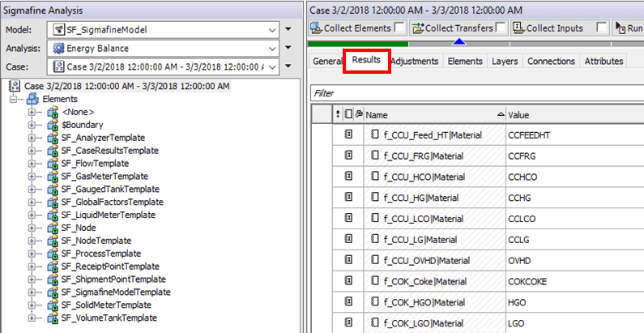
Task: Click the blue progress step marker triangle
Action: tap(459, 41)
